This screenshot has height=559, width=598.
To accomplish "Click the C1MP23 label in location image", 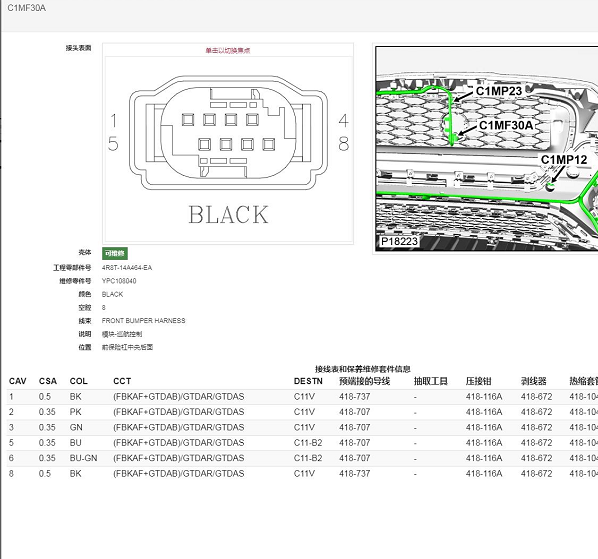I will [499, 91].
